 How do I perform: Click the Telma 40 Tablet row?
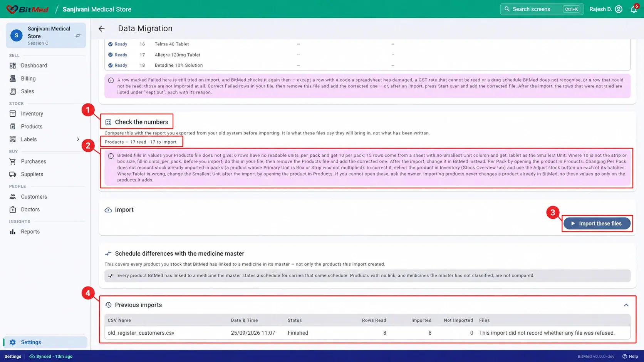point(367,44)
